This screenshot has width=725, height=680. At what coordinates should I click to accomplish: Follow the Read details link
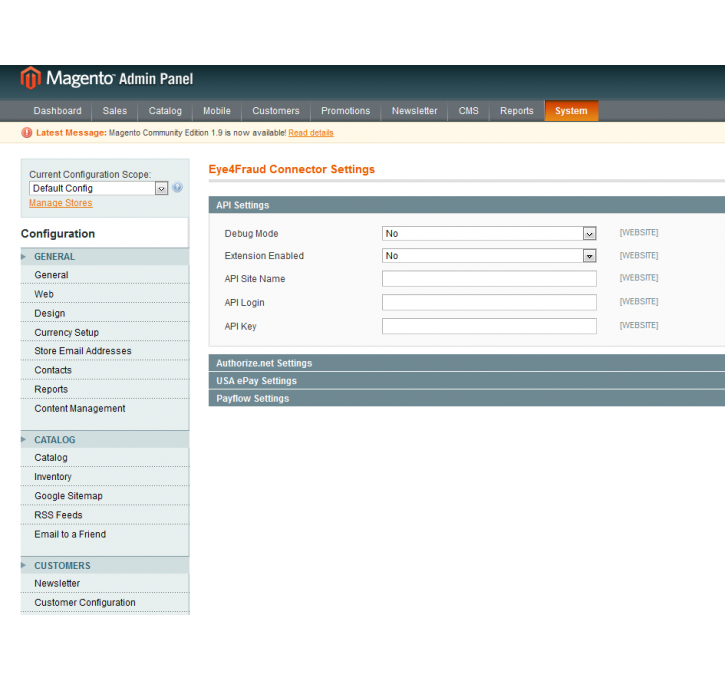coord(311,133)
